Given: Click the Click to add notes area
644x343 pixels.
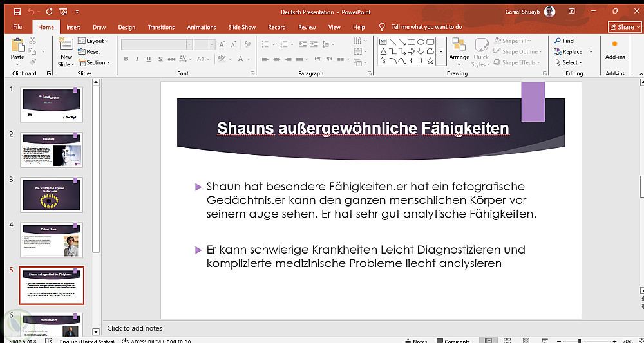Looking at the screenshot, I should pyautogui.click(x=135, y=328).
